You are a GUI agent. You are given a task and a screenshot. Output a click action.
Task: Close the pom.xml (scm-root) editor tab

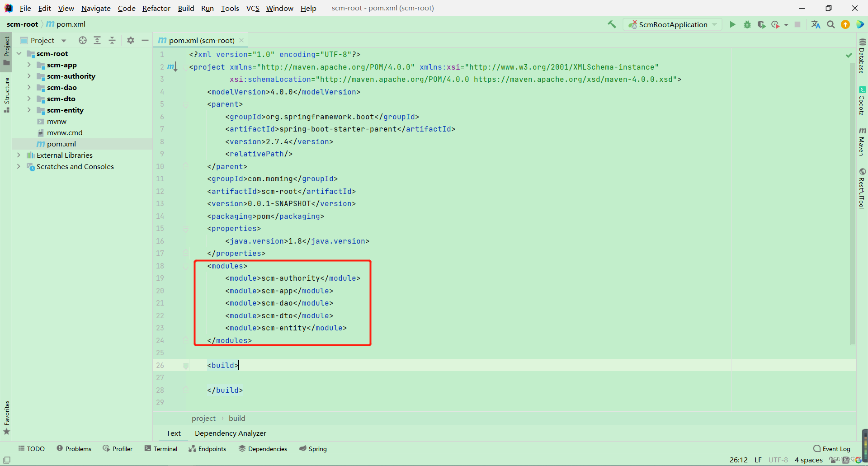241,40
